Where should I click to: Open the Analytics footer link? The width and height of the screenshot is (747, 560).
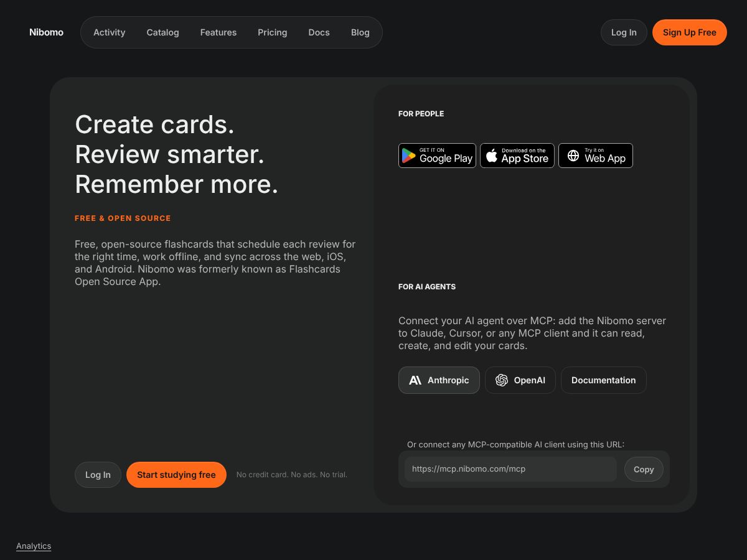point(34,546)
